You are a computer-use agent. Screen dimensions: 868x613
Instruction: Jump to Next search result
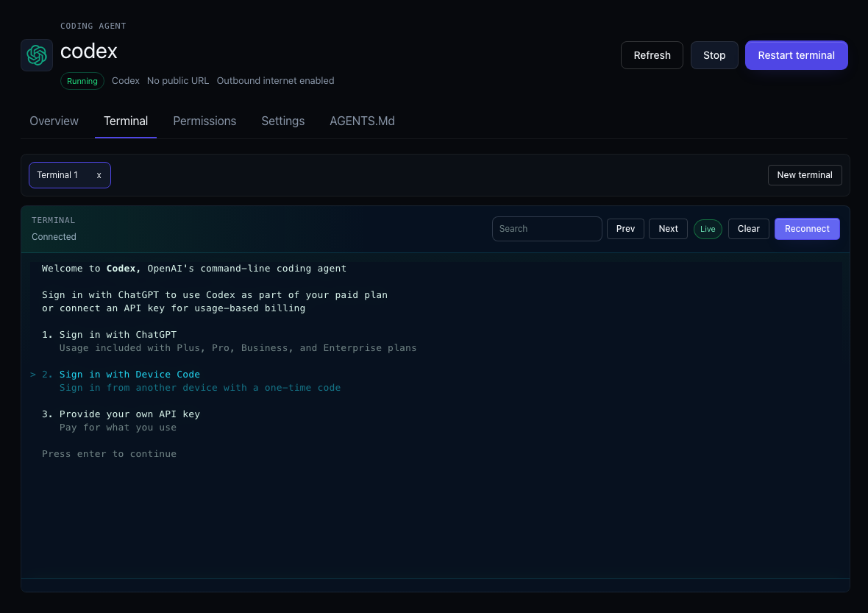tap(668, 229)
